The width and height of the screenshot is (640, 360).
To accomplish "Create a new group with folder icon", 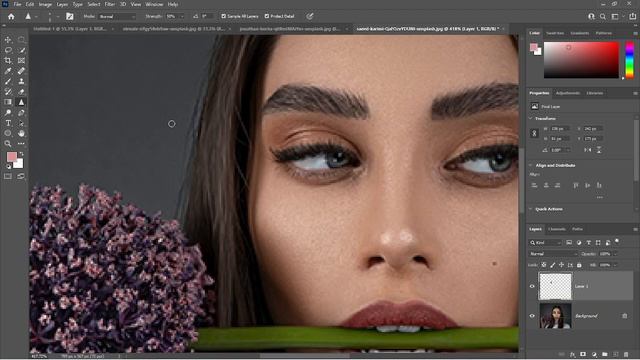I will [x=605, y=354].
